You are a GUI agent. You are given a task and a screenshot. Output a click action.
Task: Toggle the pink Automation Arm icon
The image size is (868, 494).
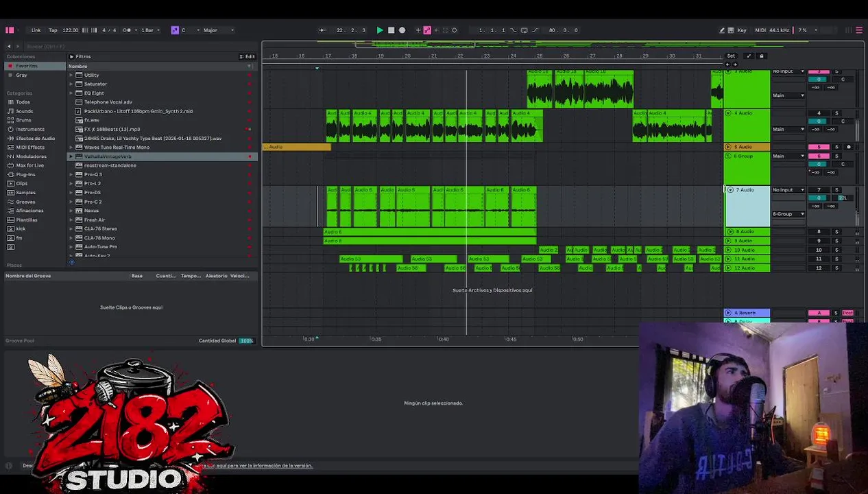[x=427, y=30]
